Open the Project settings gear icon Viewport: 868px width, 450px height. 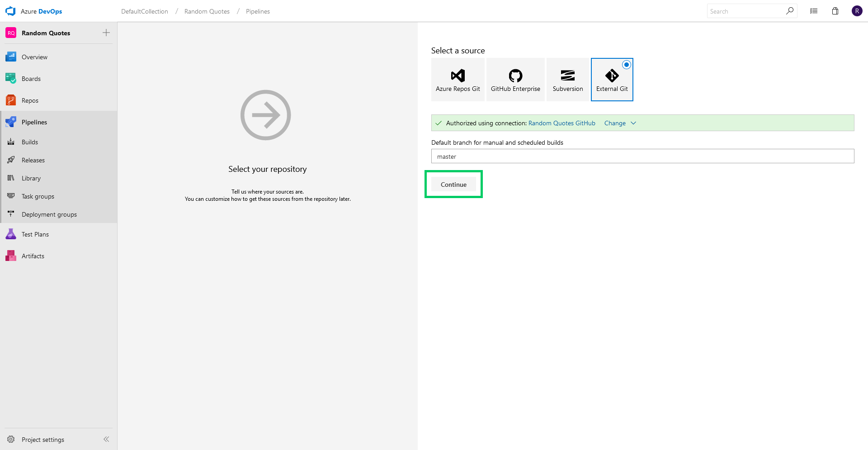(11, 440)
